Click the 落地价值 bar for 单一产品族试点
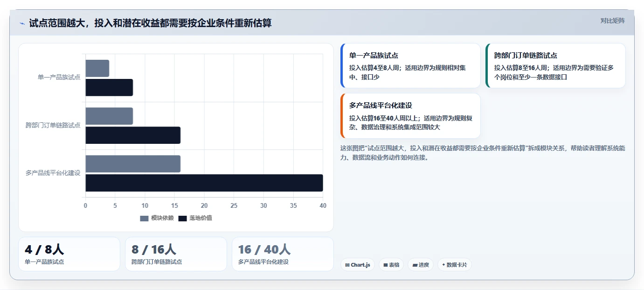The width and height of the screenshot is (644, 290). pyautogui.click(x=109, y=87)
